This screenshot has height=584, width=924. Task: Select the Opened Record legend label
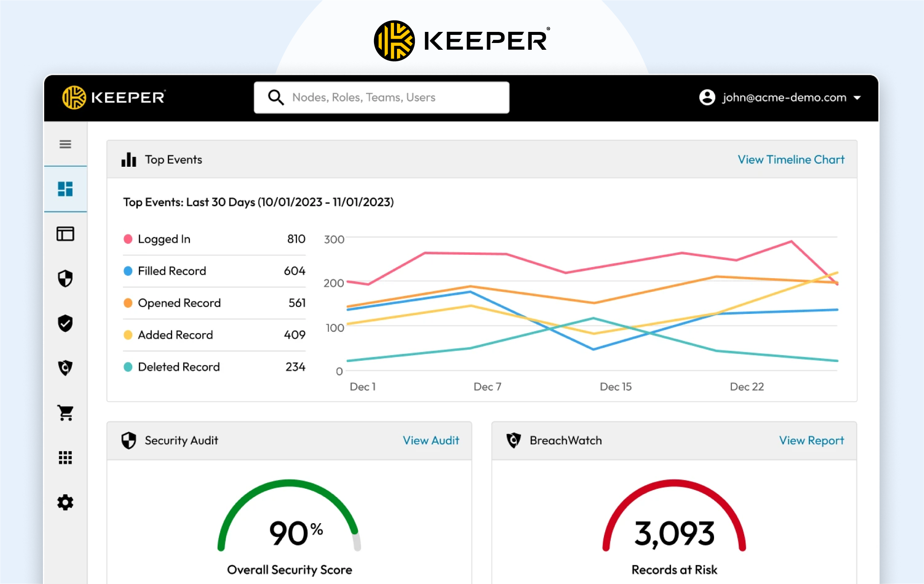point(179,303)
